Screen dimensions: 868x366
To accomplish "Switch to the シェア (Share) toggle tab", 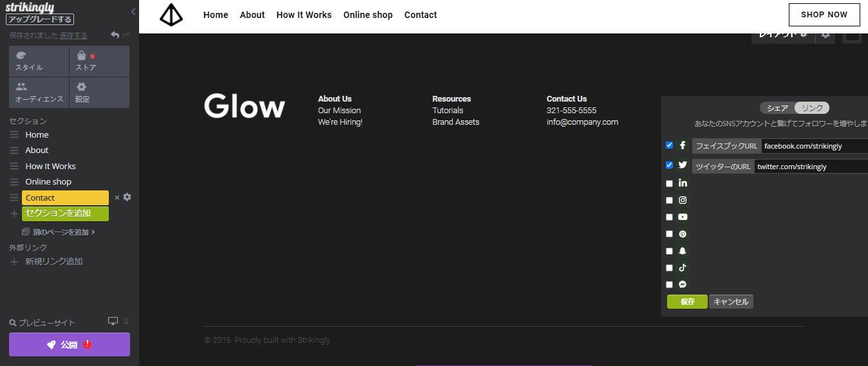I will (x=777, y=108).
